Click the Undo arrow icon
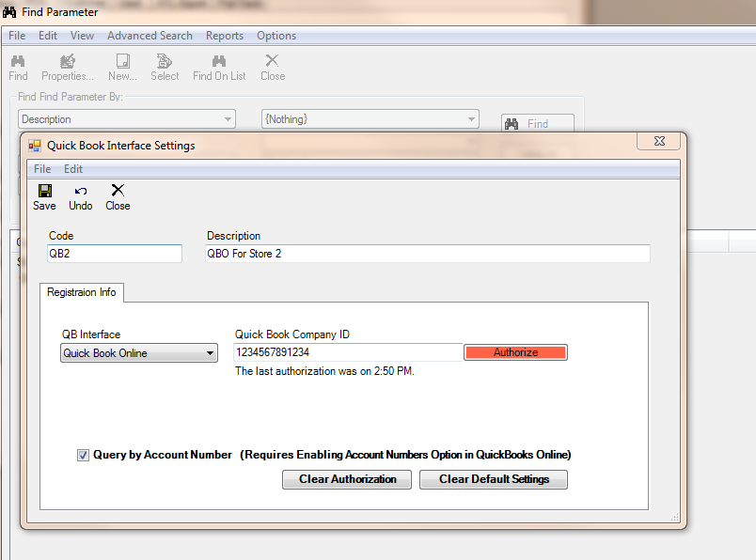 coord(81,192)
